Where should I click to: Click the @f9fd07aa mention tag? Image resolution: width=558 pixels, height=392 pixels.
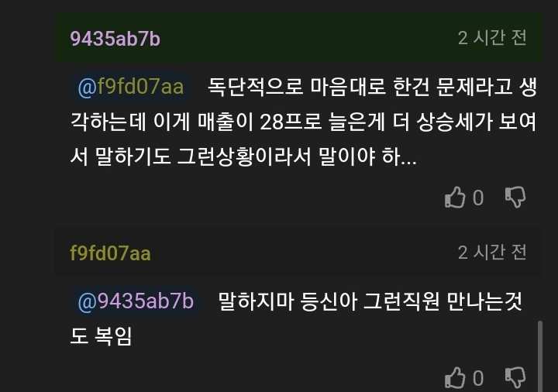pyautogui.click(x=131, y=87)
